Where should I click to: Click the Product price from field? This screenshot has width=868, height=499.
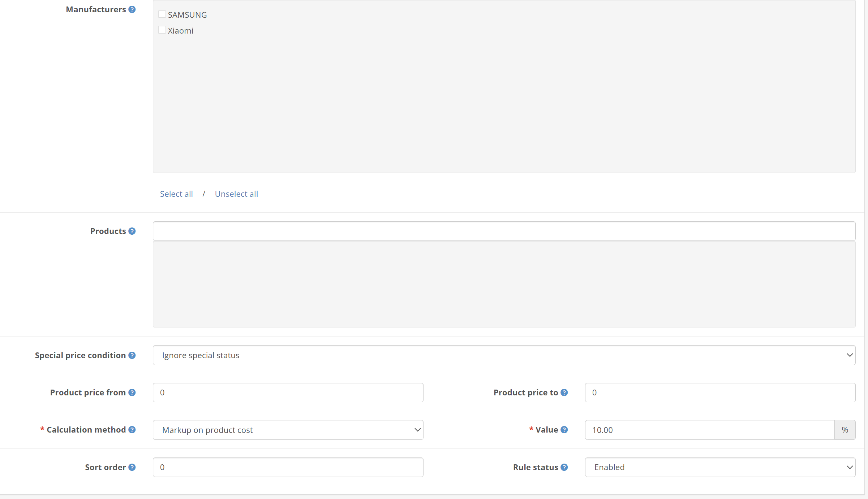point(288,392)
